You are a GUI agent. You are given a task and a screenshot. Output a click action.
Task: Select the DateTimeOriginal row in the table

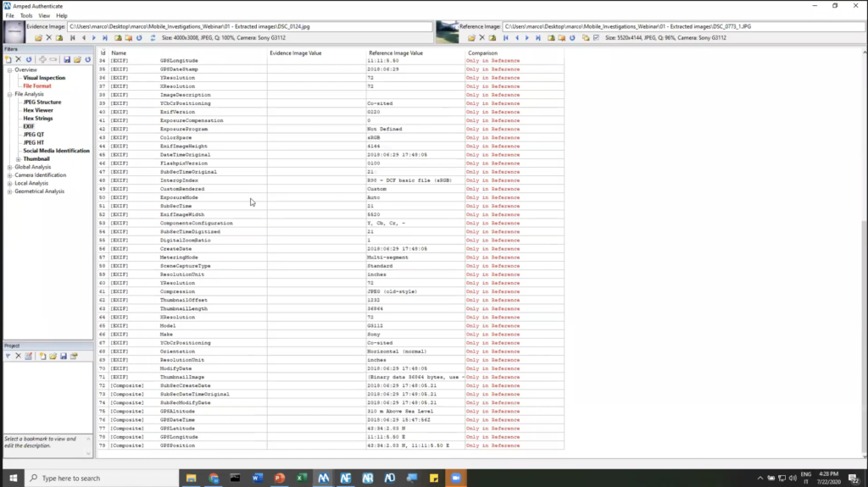pos(331,155)
